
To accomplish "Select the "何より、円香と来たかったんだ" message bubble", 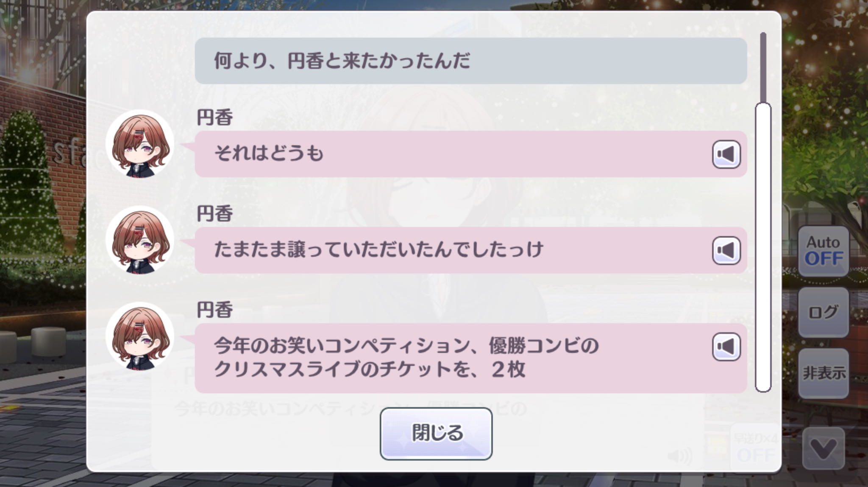I will click(x=470, y=61).
